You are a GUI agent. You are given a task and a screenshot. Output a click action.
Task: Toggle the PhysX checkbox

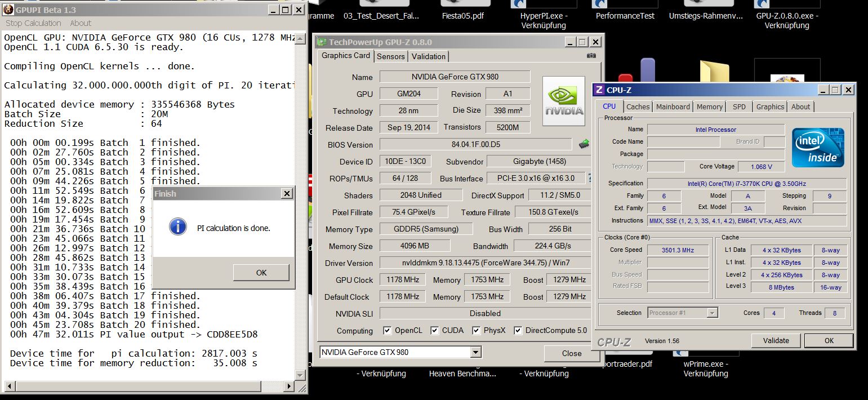click(x=476, y=331)
